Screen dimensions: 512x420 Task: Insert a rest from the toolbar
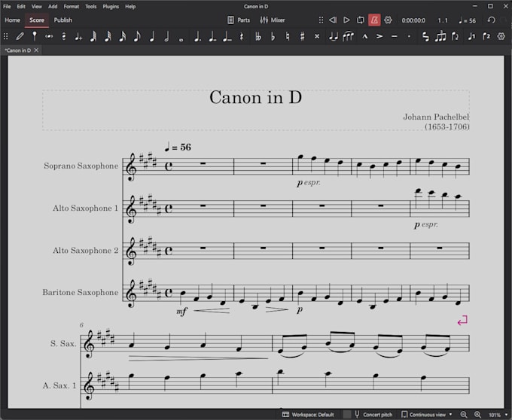click(242, 37)
